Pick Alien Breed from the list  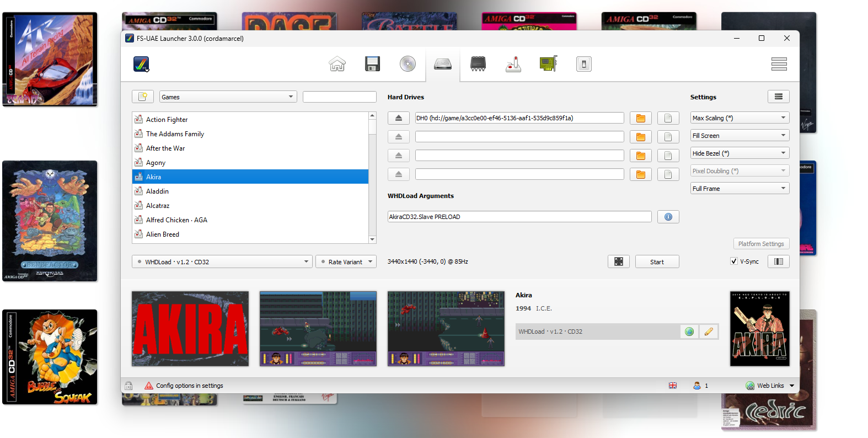tap(250, 234)
